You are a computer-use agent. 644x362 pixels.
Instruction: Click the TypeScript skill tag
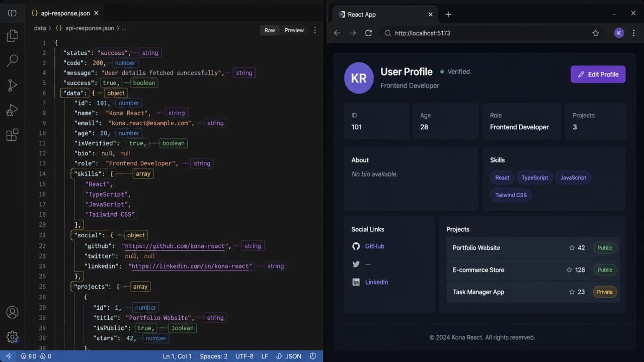(535, 177)
